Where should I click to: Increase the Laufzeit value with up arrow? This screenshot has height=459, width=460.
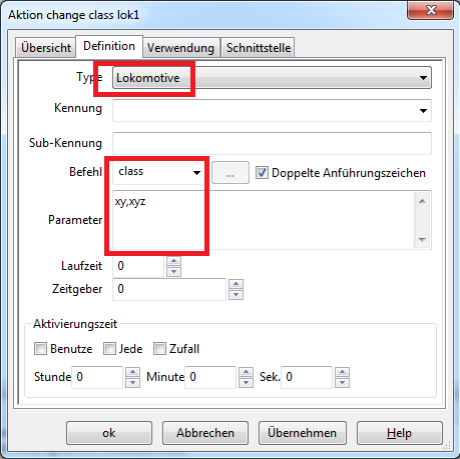(174, 261)
